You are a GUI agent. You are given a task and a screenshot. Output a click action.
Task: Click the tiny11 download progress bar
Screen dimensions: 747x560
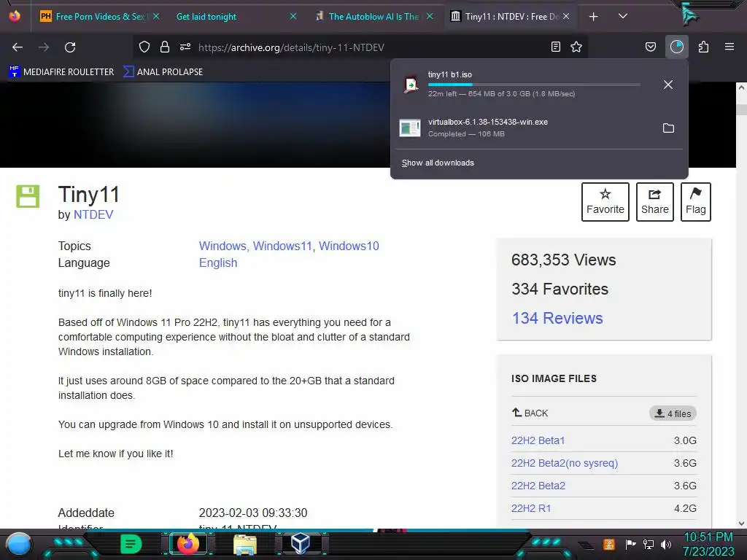pyautogui.click(x=533, y=85)
